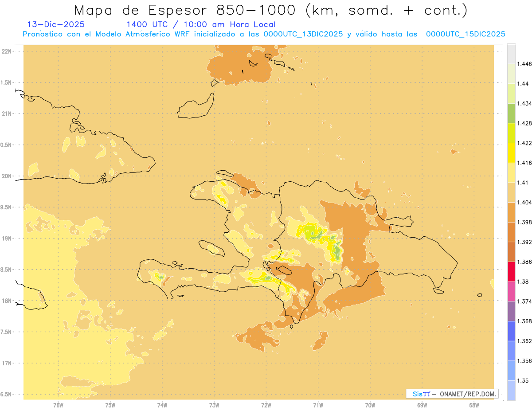Click the latitude label '22N'
The image size is (532, 411).
click(7, 51)
